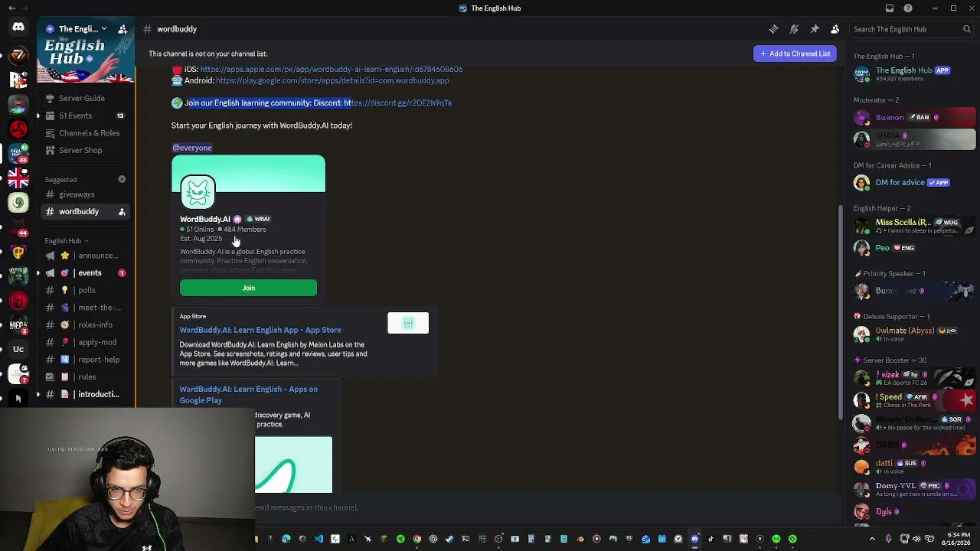Screen dimensions: 980x551
Task: Click the WordBuddy.AI invite server avatar
Action: click(x=198, y=191)
